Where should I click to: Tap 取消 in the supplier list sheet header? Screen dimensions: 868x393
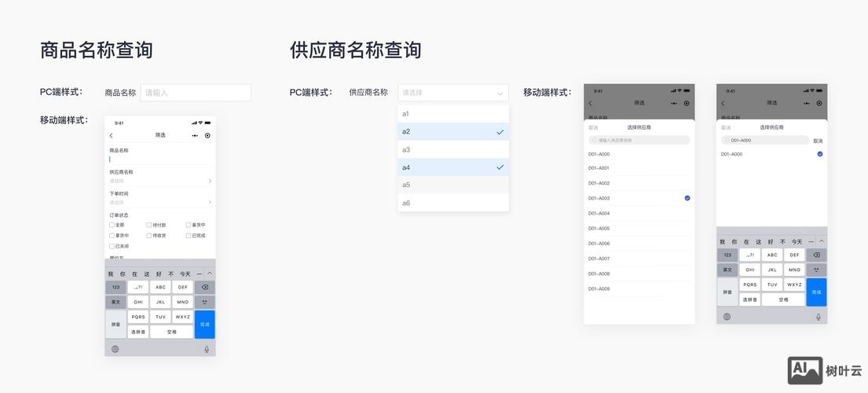click(593, 127)
